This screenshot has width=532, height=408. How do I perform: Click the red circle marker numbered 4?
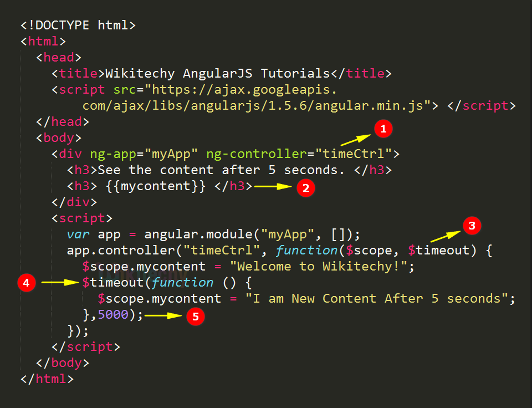point(27,282)
